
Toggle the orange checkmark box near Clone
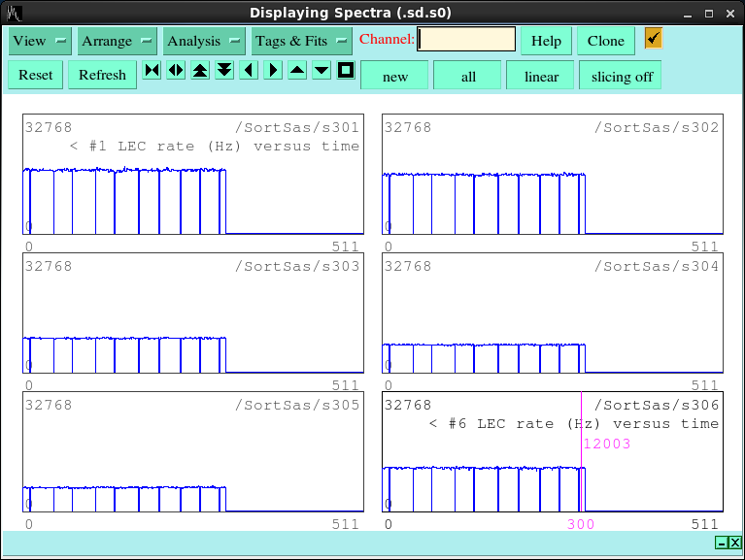[653, 39]
